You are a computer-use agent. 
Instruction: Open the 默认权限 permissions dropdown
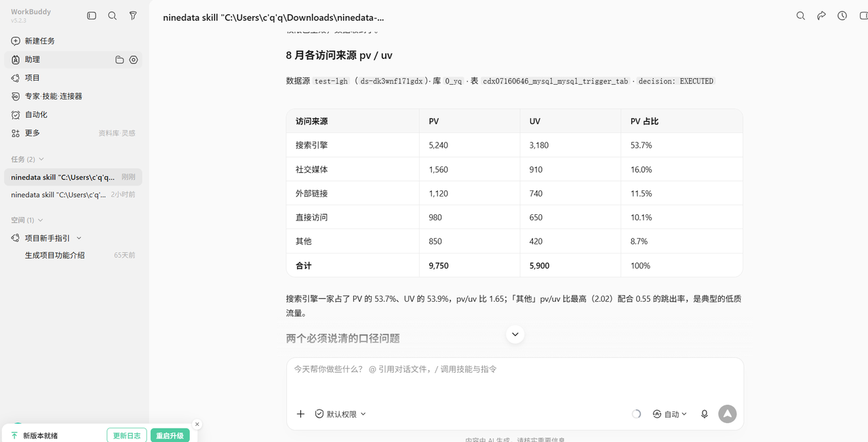[340, 414]
